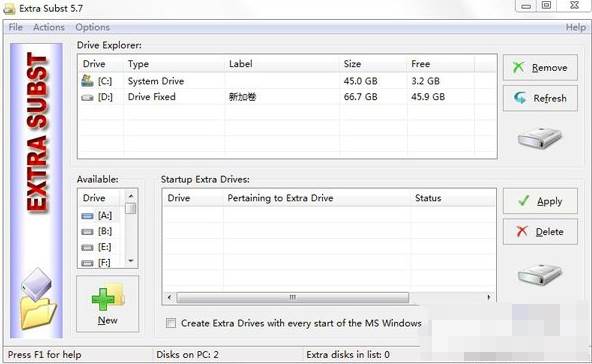Click the Available list scrollbar thumb
Viewport: 592px width, 364px height.
coord(131,208)
